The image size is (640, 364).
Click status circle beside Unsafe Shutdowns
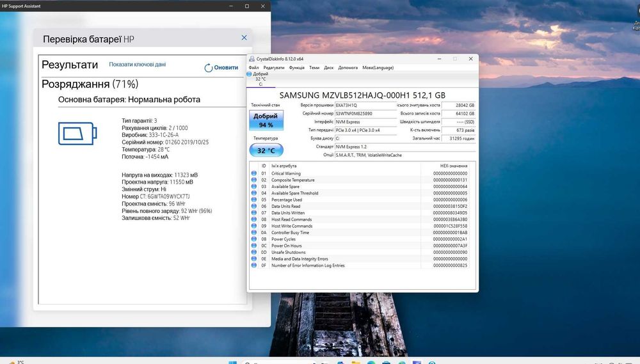pos(254,252)
